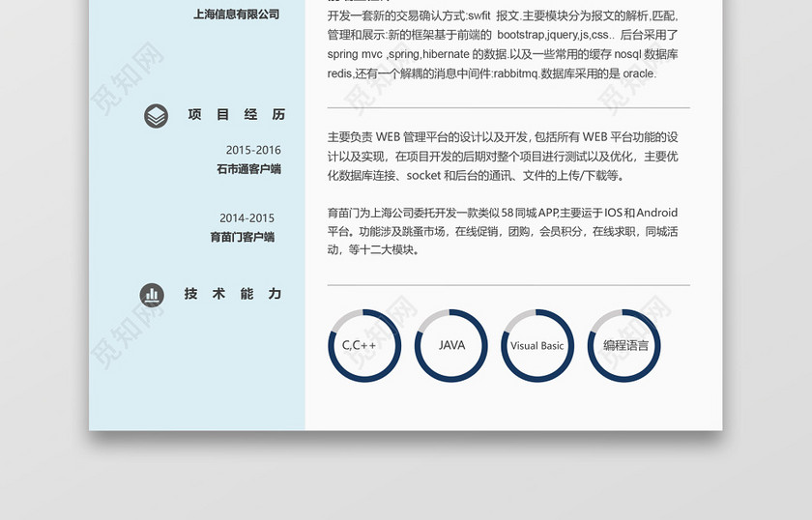Click the paragraph starting 开发一套新的交易确认方式
The height and width of the screenshot is (520, 812).
pyautogui.click(x=503, y=44)
